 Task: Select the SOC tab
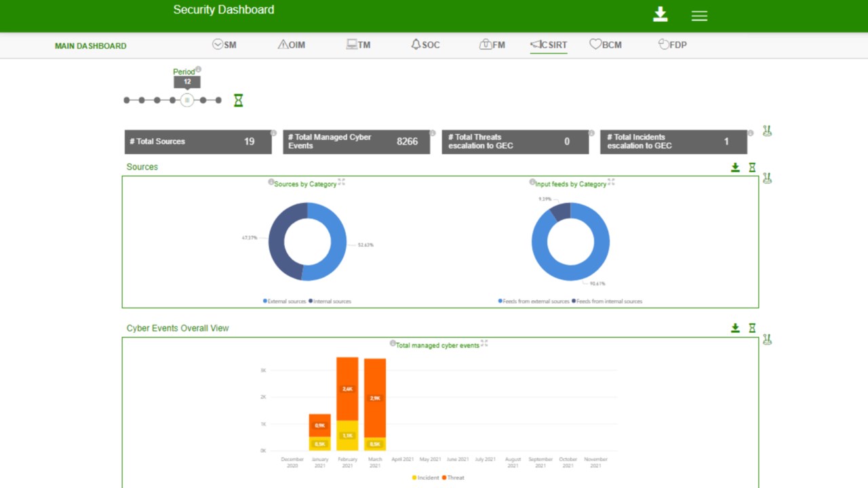(x=425, y=45)
